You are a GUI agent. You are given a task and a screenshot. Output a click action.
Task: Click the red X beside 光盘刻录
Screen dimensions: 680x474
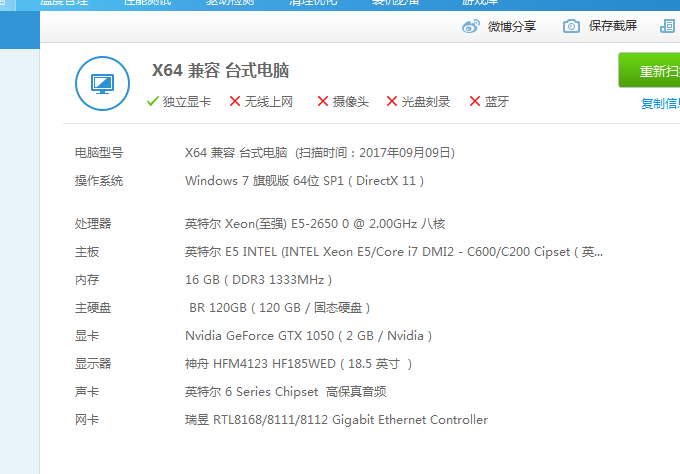coord(392,101)
